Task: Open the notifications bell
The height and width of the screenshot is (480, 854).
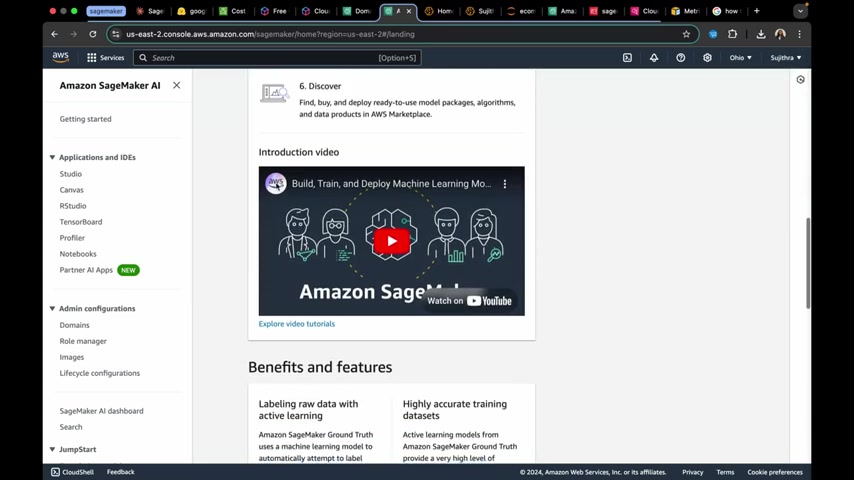Action: pyautogui.click(x=654, y=57)
